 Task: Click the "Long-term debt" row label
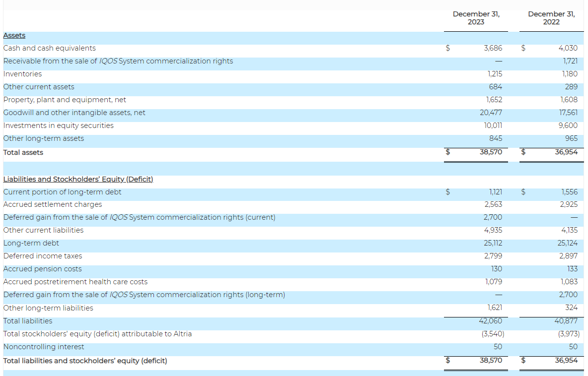tap(31, 244)
